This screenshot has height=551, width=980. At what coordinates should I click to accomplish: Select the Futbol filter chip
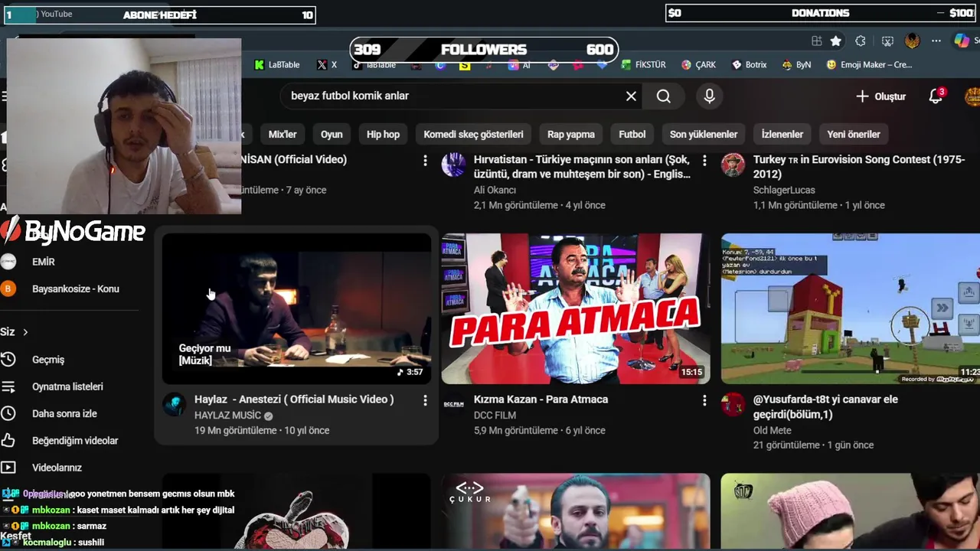[632, 134]
